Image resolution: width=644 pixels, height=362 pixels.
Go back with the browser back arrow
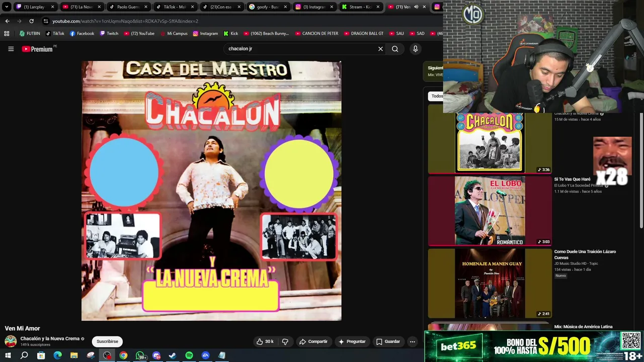click(7, 21)
